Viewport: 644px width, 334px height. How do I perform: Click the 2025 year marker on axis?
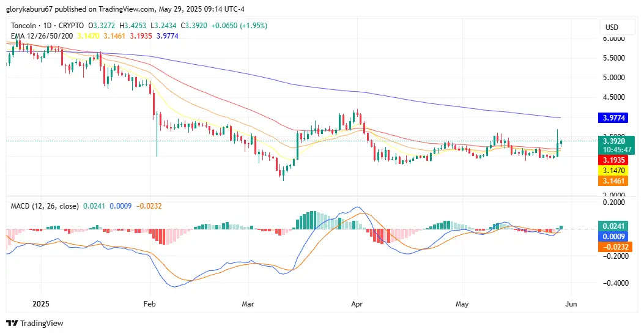click(x=40, y=304)
